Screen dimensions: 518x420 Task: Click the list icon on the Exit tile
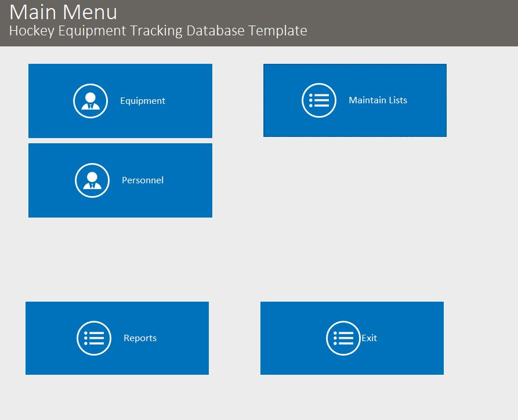[343, 338]
